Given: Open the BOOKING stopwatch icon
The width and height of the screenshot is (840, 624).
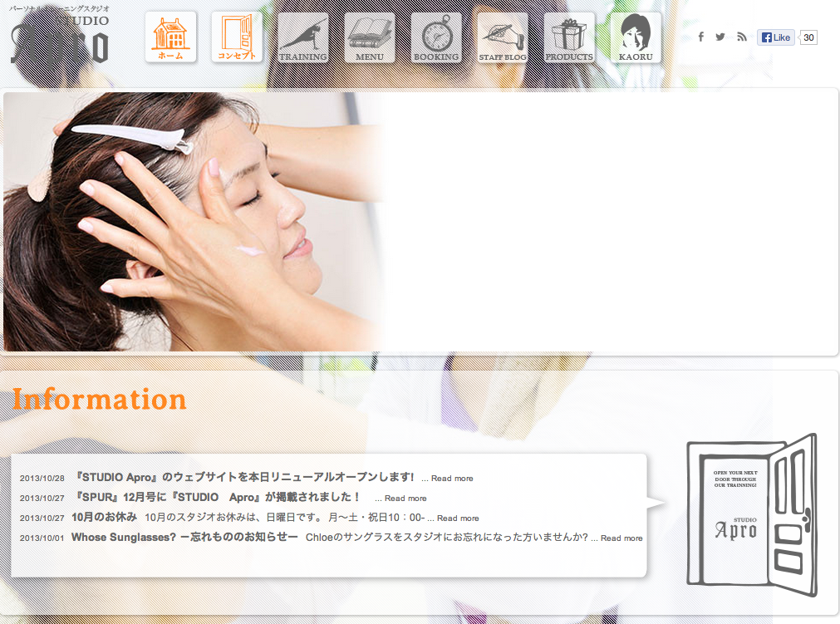Looking at the screenshot, I should [436, 36].
